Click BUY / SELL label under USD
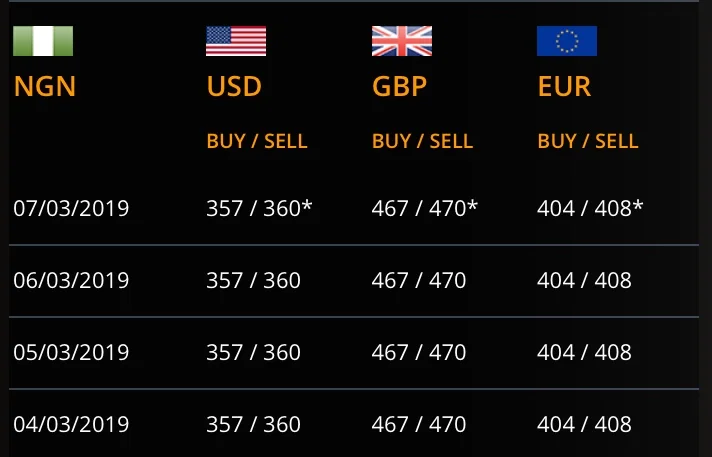 click(257, 141)
